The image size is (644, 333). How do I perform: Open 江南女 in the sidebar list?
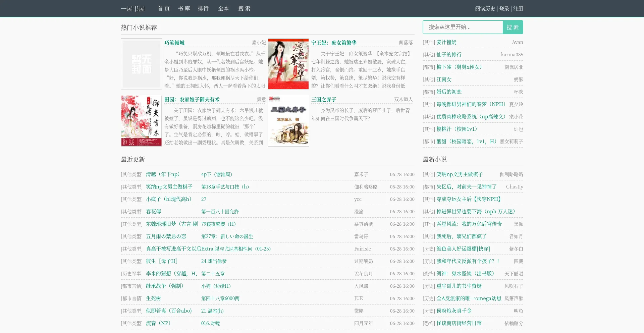(444, 79)
